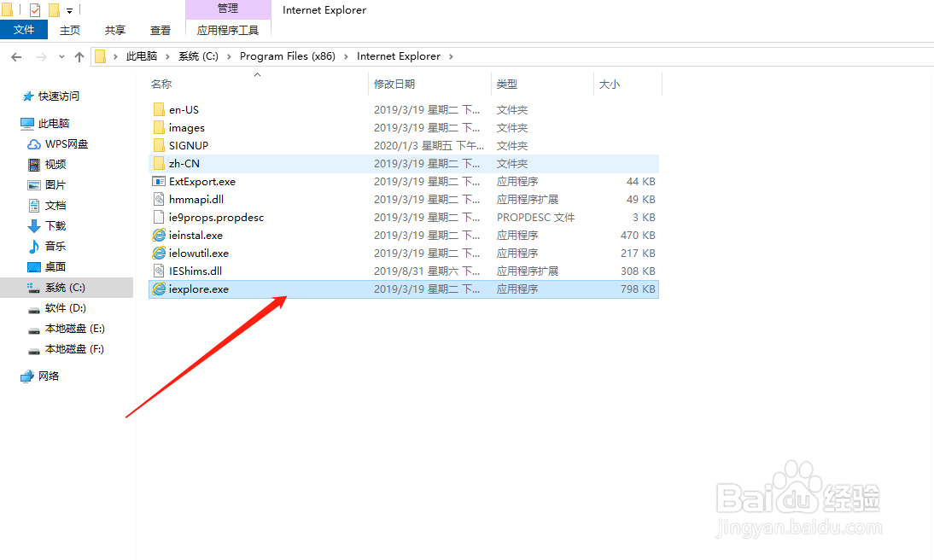Open the 应用程序工具 tab

pyautogui.click(x=228, y=30)
